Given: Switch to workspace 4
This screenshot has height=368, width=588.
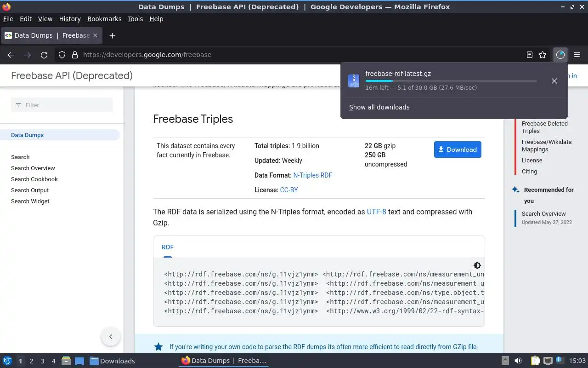Looking at the screenshot, I should (53, 361).
